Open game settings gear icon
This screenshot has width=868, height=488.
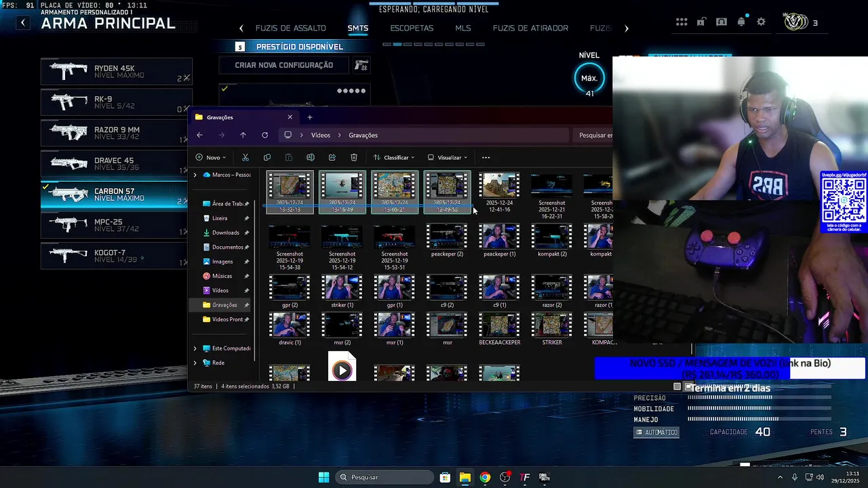click(x=762, y=22)
